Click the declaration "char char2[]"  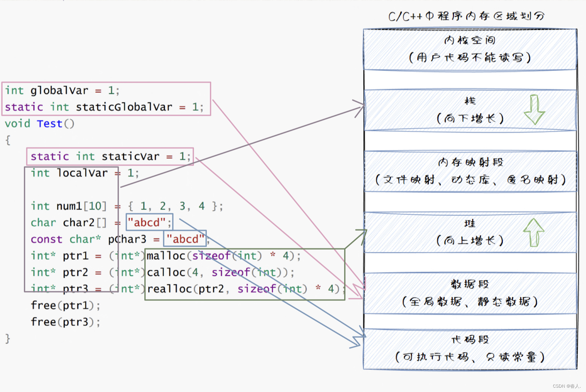69,223
